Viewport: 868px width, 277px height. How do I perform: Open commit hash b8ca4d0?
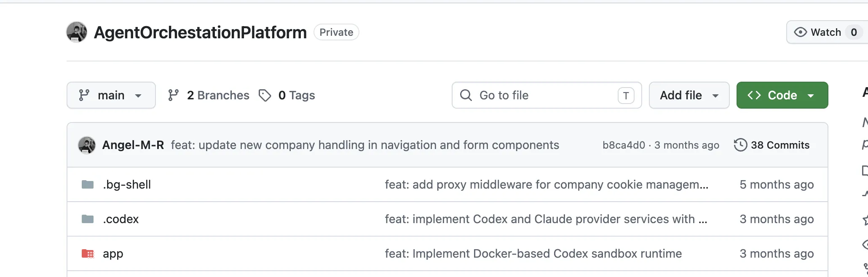pyautogui.click(x=624, y=145)
